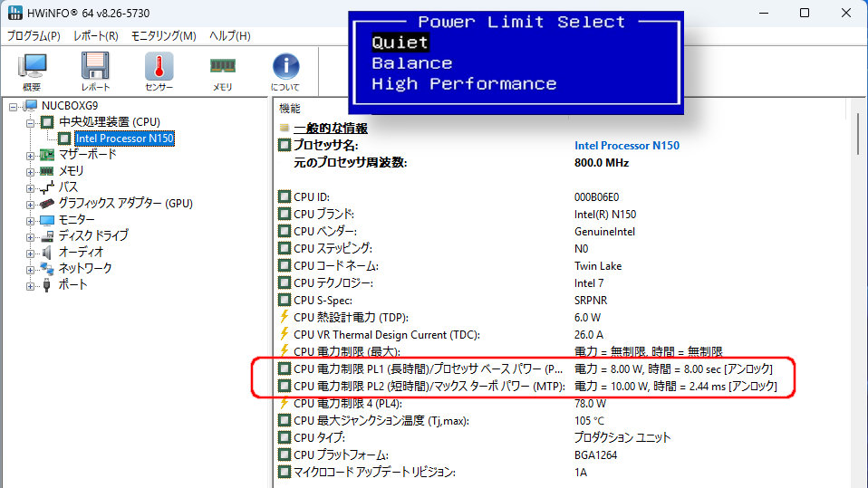Click the 000B06E0 CPU ID value
Image resolution: width=868 pixels, height=488 pixels.
(x=596, y=197)
